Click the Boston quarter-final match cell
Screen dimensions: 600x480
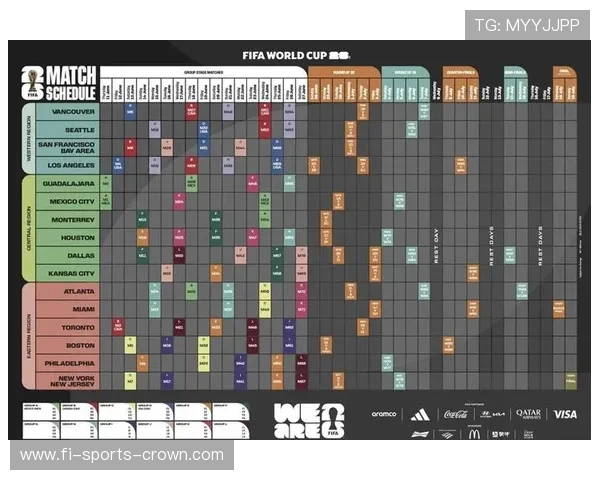click(x=448, y=345)
